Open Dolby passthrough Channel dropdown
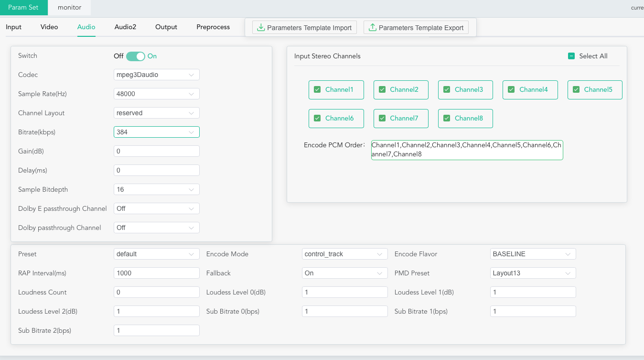 point(157,228)
